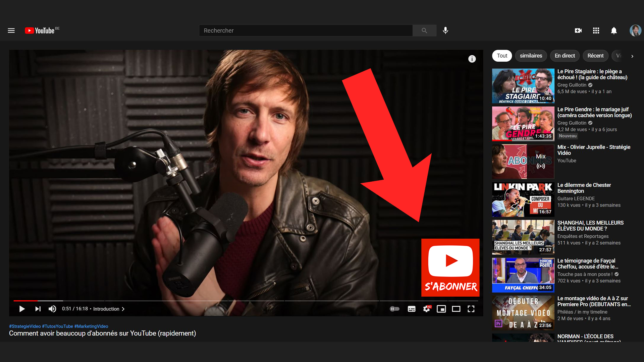Toggle the autoplay switch
Screen dimensions: 644x362
[394, 309]
